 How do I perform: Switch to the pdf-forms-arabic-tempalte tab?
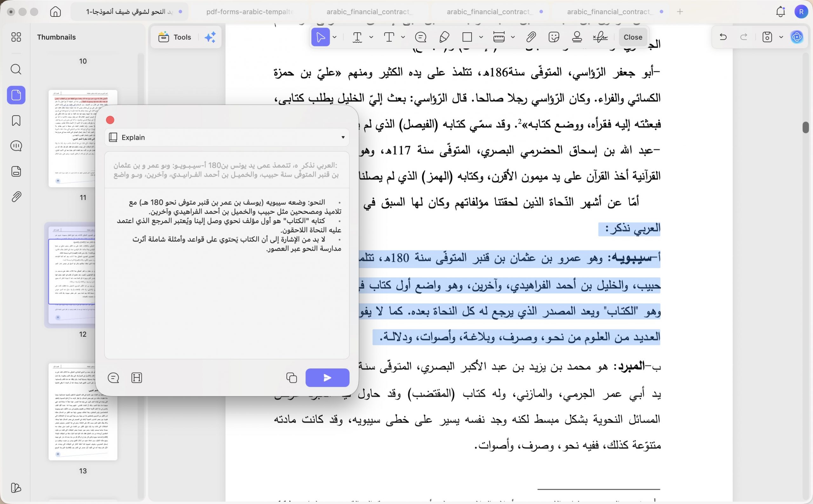pos(250,12)
